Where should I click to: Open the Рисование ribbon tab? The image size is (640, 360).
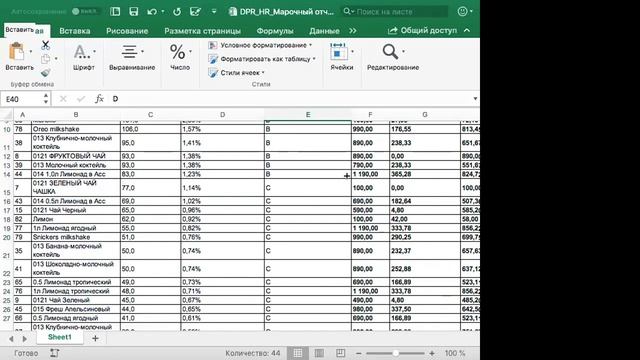click(x=127, y=31)
